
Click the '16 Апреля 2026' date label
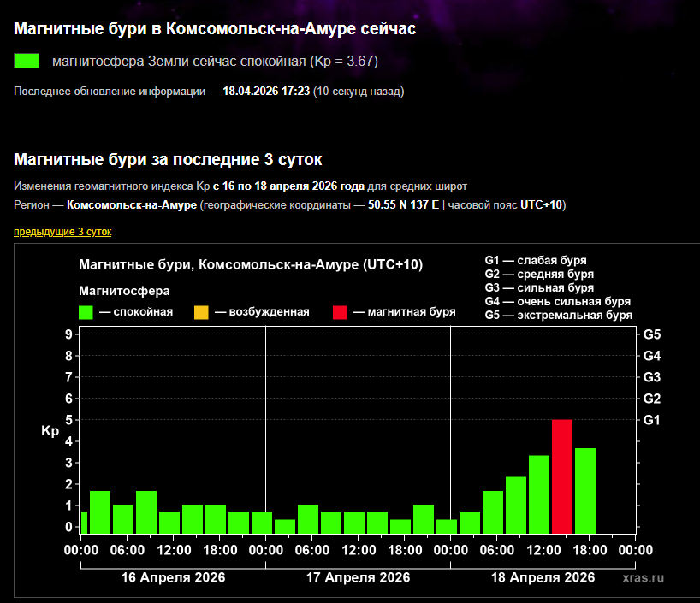(x=173, y=577)
